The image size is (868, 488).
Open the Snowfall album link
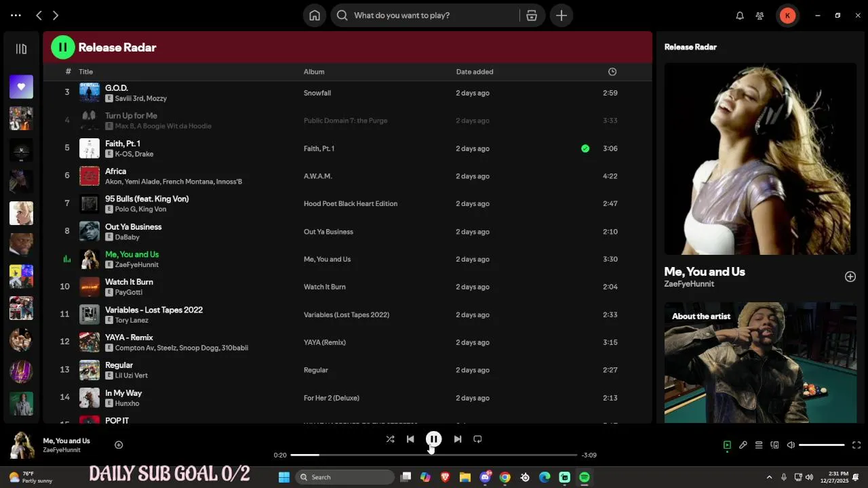click(x=317, y=93)
